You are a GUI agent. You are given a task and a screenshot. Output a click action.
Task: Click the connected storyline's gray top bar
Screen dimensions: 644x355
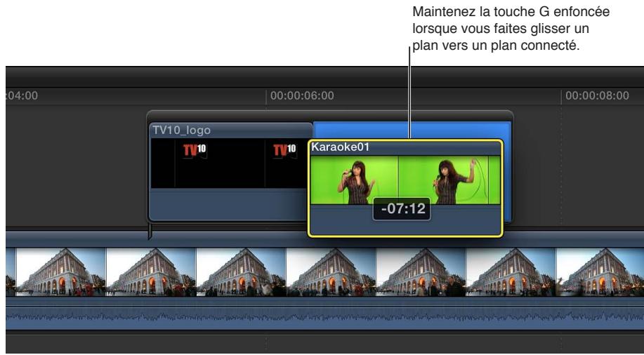tap(330, 115)
